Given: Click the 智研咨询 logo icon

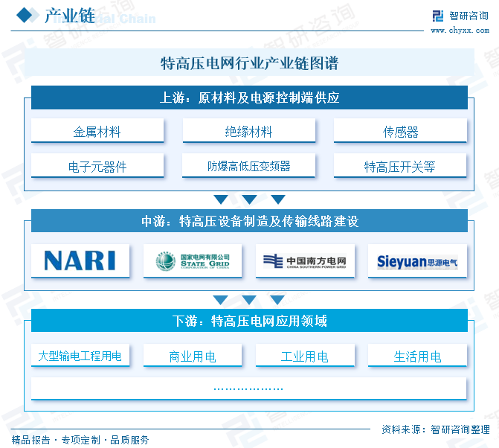Looking at the screenshot, I should (x=438, y=16).
